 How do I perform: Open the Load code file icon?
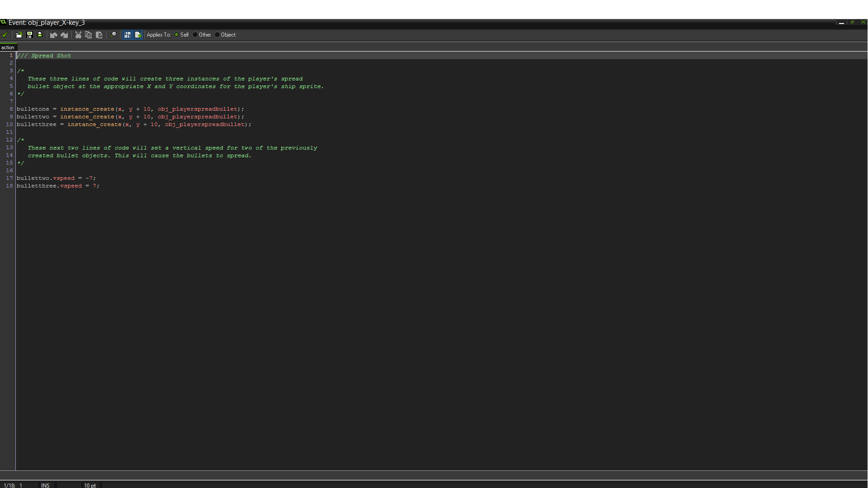coord(19,35)
